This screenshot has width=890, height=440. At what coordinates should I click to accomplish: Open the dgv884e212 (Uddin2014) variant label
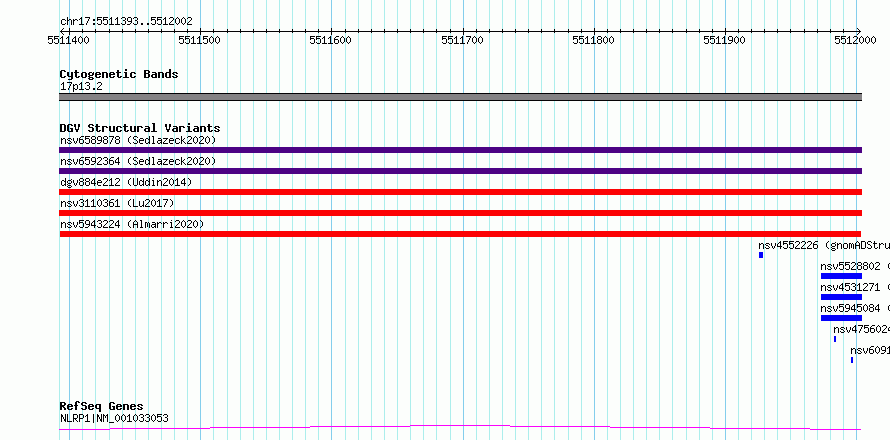tap(126, 182)
